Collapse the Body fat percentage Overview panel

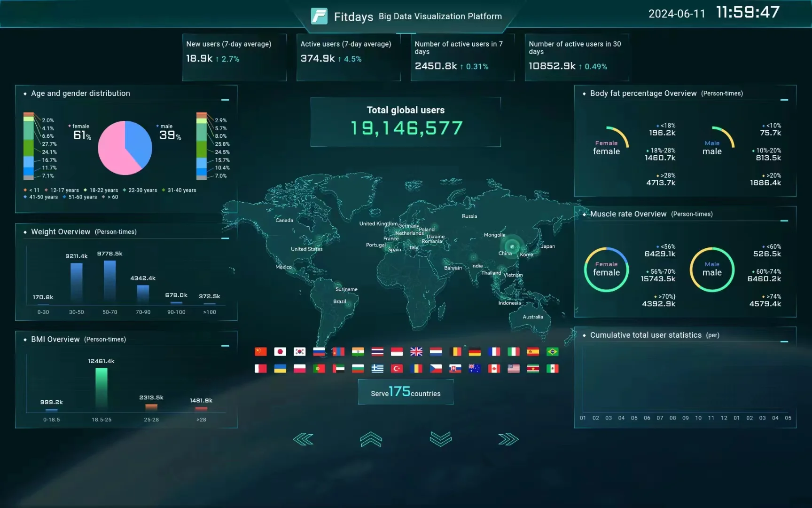(x=784, y=100)
